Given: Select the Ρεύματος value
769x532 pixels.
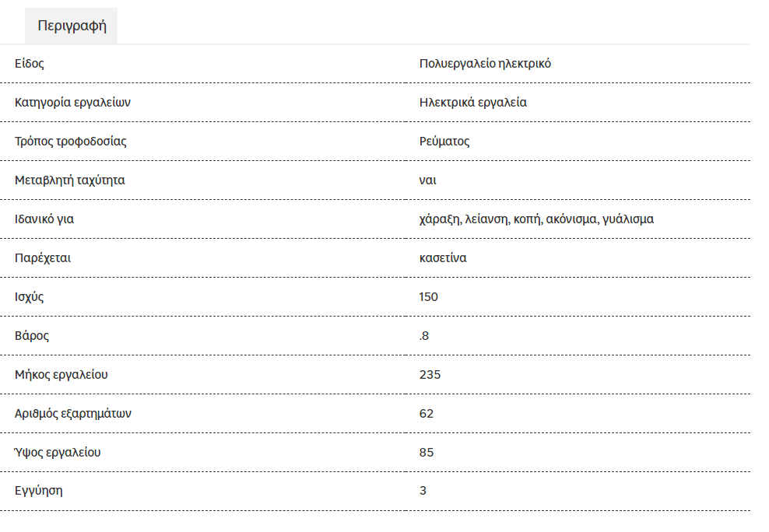Looking at the screenshot, I should point(444,141).
